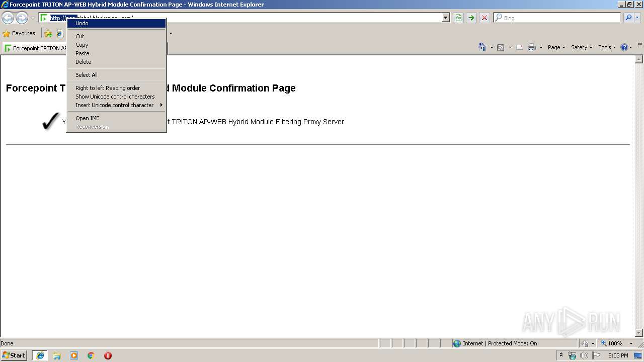Click the red Opera taskbar icon
The height and width of the screenshot is (362, 644).
[x=108, y=355]
